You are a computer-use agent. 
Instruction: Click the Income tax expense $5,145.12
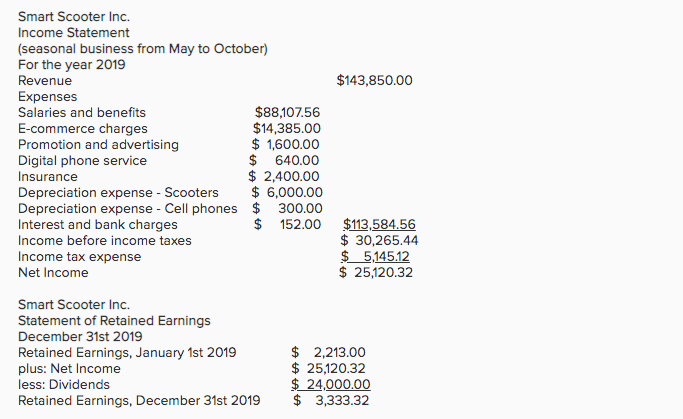(x=375, y=257)
